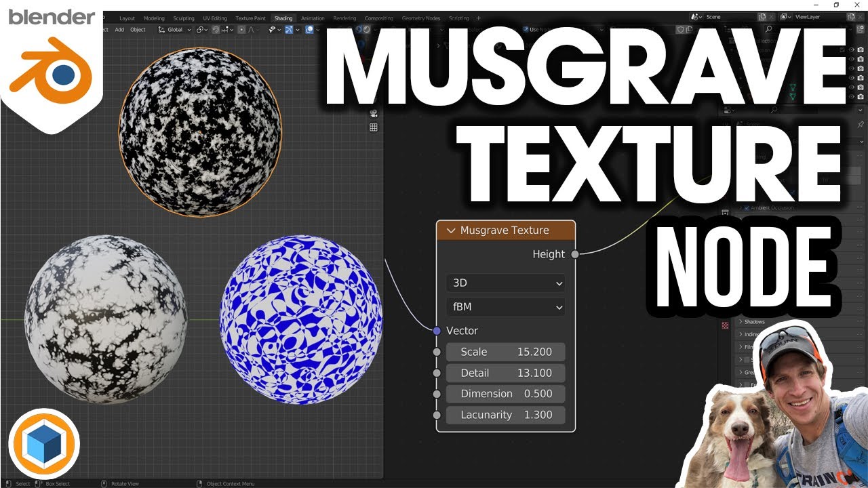Add a new collection in the outliner

click(x=860, y=29)
